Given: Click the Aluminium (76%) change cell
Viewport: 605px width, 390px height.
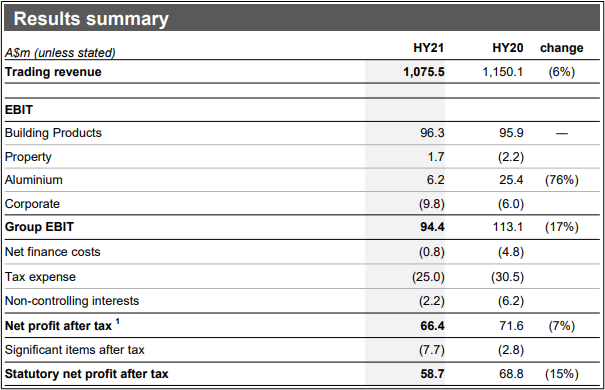Looking at the screenshot, I should point(561,180).
